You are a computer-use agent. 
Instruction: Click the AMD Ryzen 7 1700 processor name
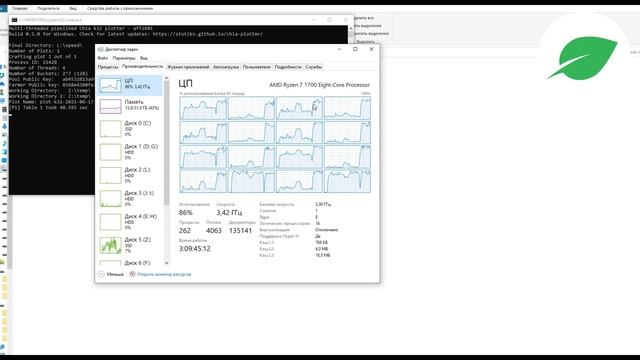click(x=319, y=85)
